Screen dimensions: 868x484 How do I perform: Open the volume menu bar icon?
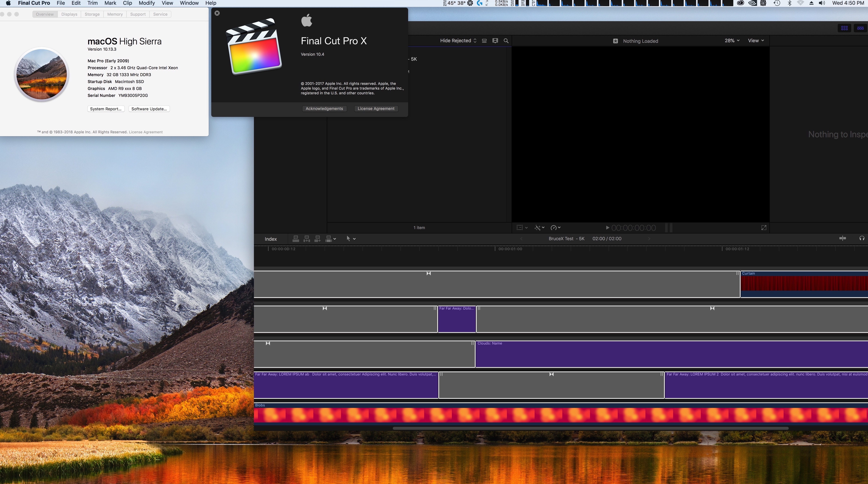[822, 3]
